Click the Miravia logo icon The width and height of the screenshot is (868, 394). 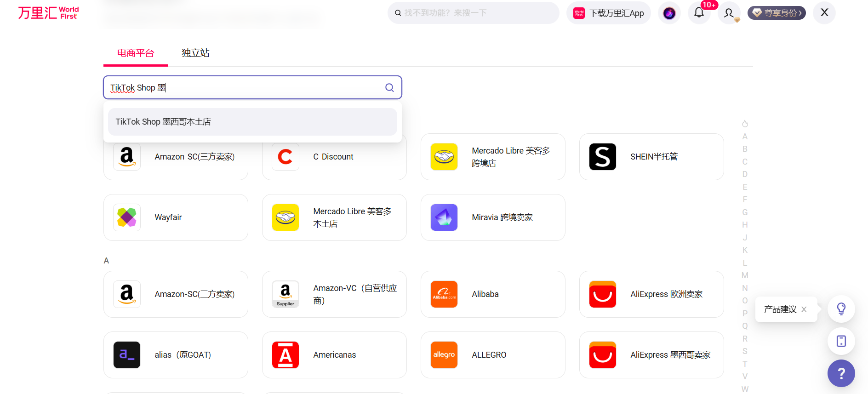coord(444,217)
